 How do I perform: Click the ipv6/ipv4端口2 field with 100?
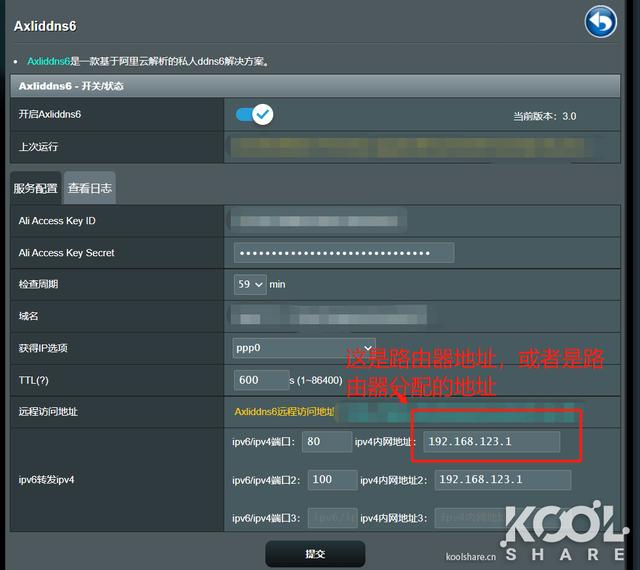tap(333, 480)
